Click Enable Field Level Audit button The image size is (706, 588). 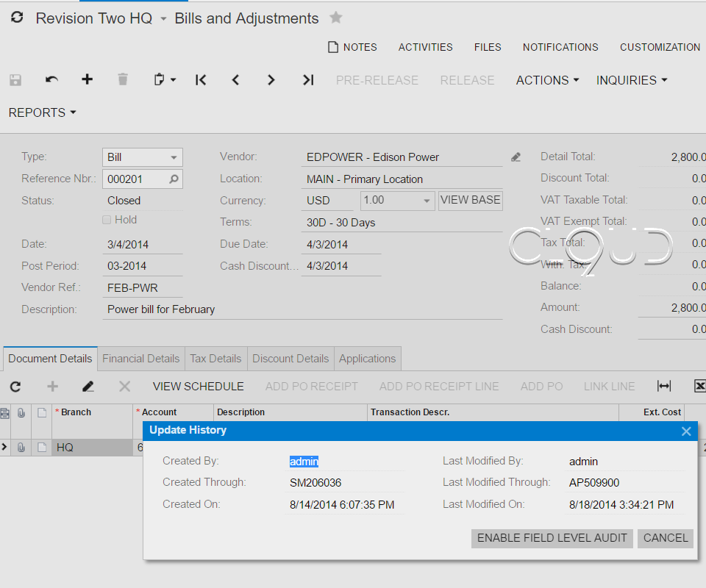pyautogui.click(x=552, y=538)
